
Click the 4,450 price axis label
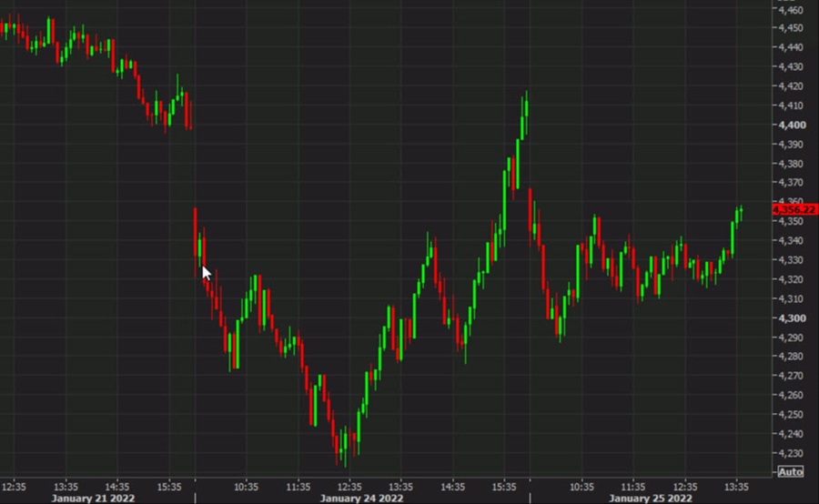pos(788,28)
